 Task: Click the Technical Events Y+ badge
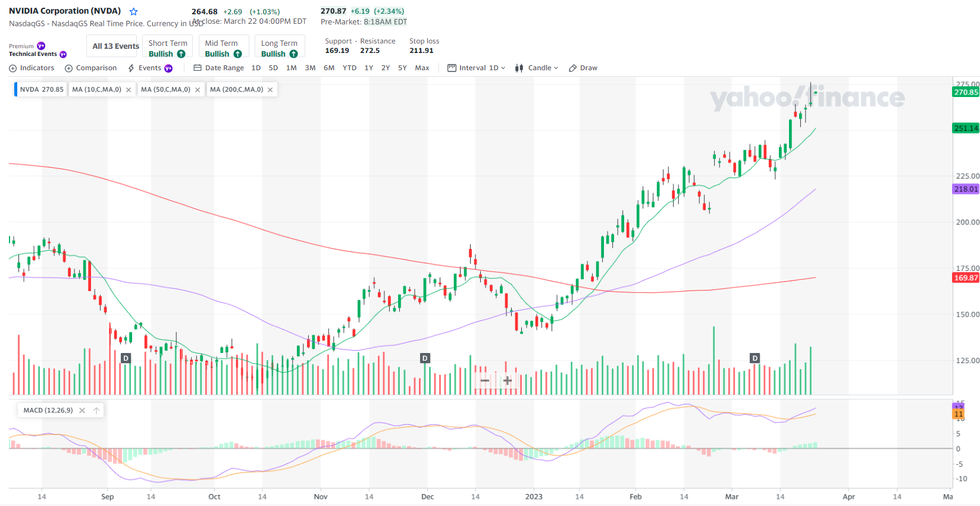(x=63, y=54)
